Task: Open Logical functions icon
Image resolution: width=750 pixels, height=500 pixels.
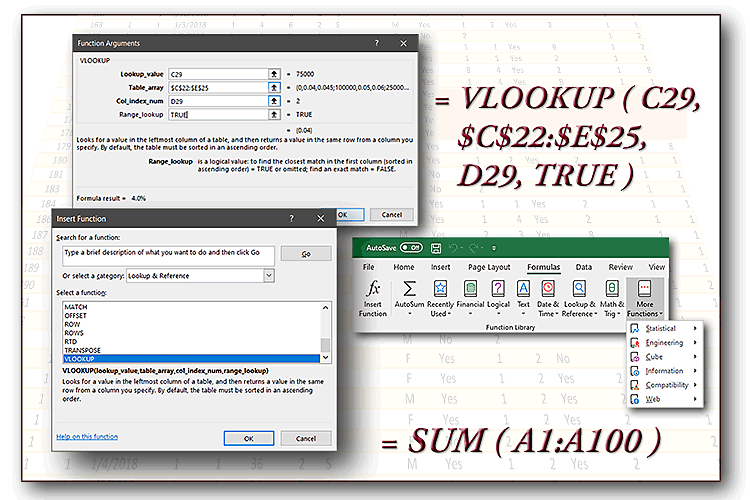Action: pos(498,289)
